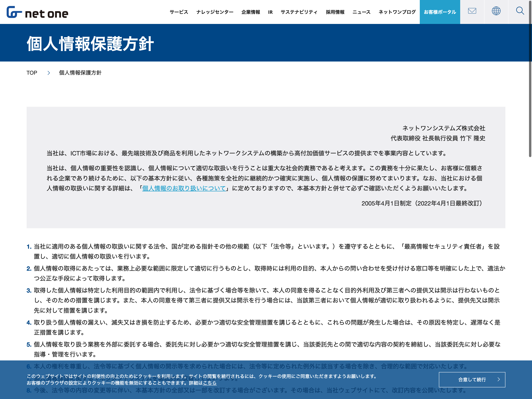Click the breadcrumb chevron arrow icon
Viewport: 532px width, 399px height.
49,73
